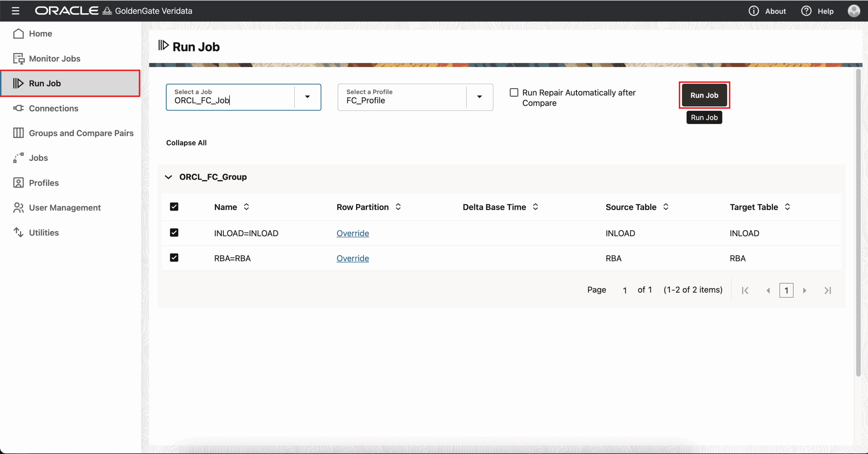Sort by Target Table column arrows
The height and width of the screenshot is (454, 868).
point(787,207)
